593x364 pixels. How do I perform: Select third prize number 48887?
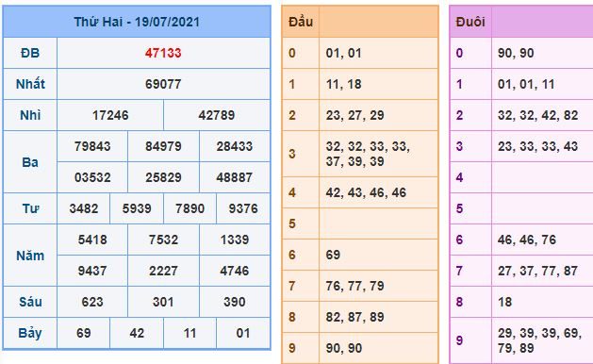[235, 177]
